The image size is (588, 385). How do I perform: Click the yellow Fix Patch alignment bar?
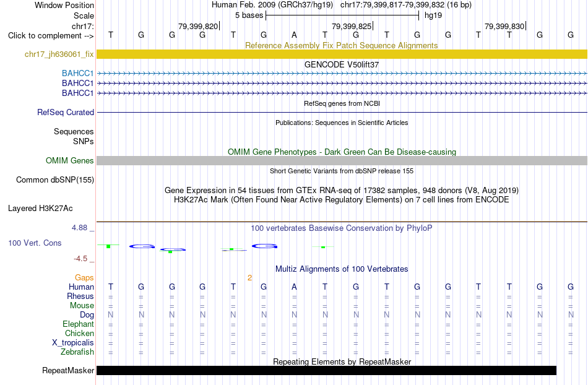[x=342, y=54]
